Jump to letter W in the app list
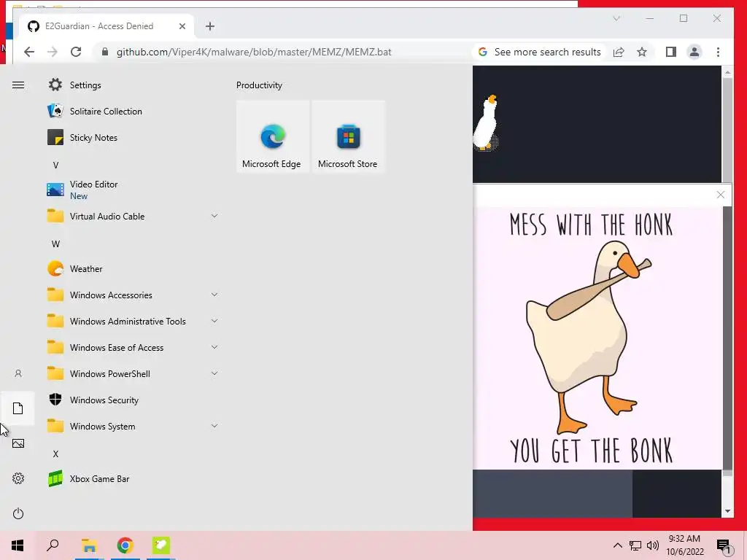 point(55,244)
